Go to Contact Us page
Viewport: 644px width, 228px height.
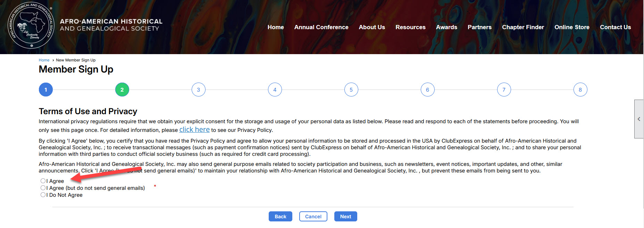click(615, 27)
